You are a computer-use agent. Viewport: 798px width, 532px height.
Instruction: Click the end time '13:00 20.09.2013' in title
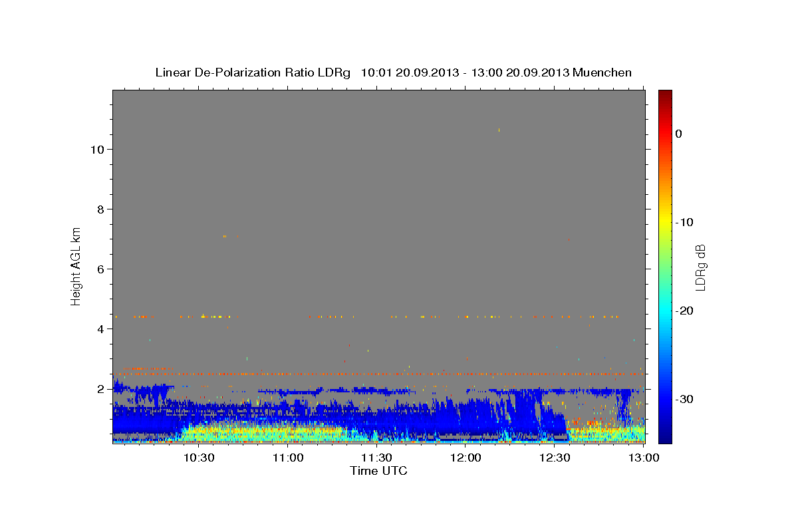520,72
